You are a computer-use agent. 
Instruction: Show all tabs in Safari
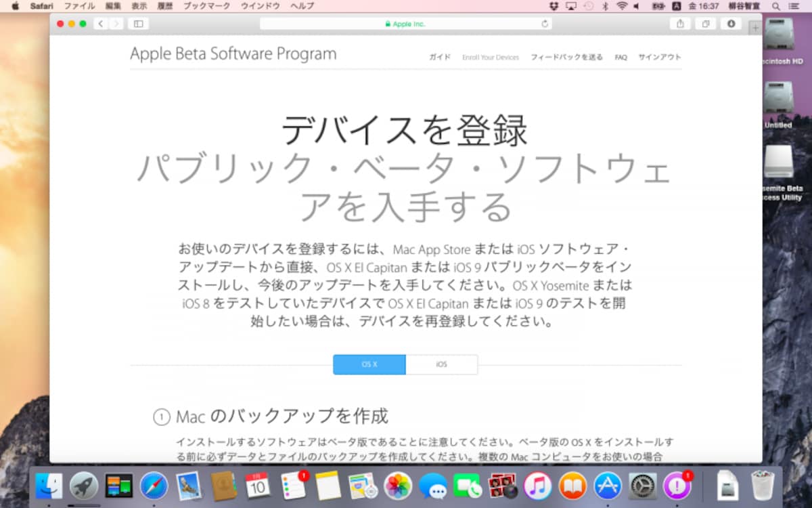coord(706,24)
